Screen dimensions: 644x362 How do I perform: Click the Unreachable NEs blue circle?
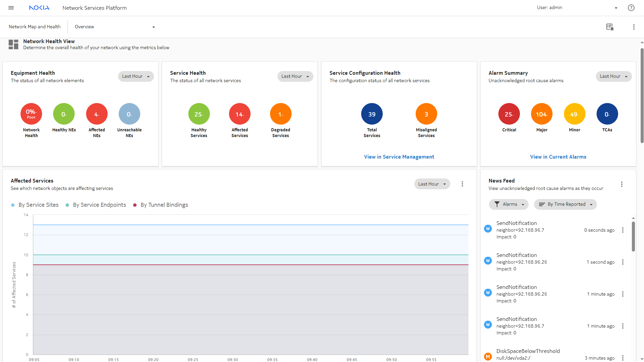[129, 114]
